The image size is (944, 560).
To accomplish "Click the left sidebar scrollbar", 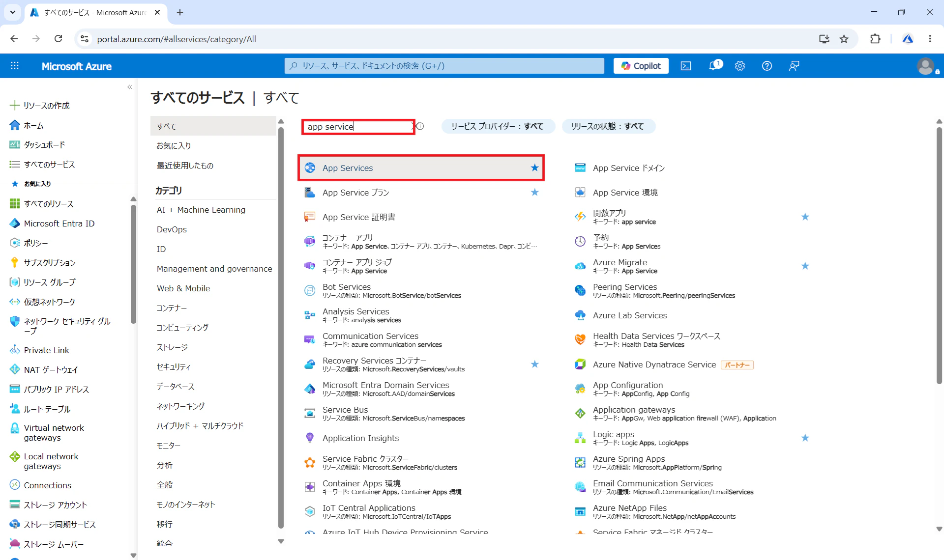I will 133,264.
